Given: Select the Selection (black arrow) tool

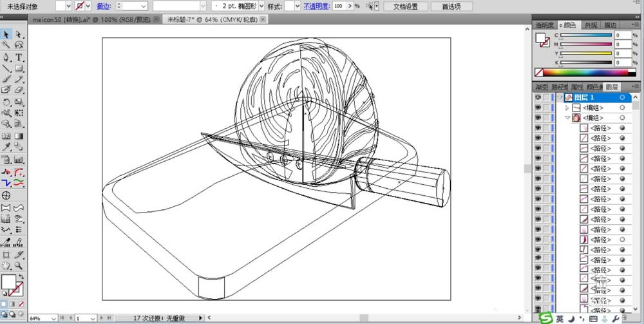Looking at the screenshot, I should click(x=6, y=35).
